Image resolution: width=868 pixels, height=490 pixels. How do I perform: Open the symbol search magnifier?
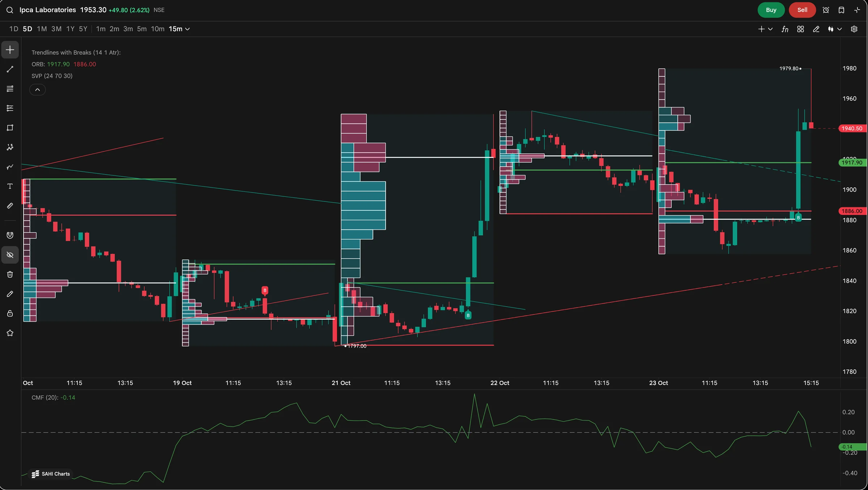click(10, 10)
